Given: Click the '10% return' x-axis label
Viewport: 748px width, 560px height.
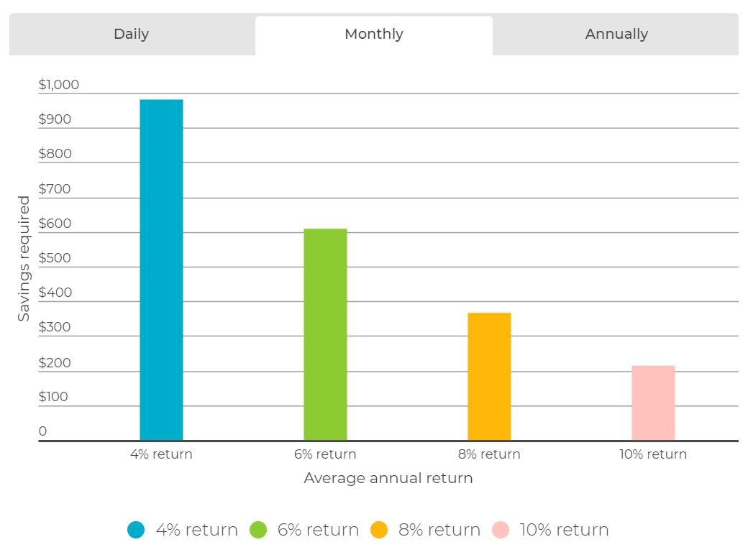Looking at the screenshot, I should click(653, 454).
